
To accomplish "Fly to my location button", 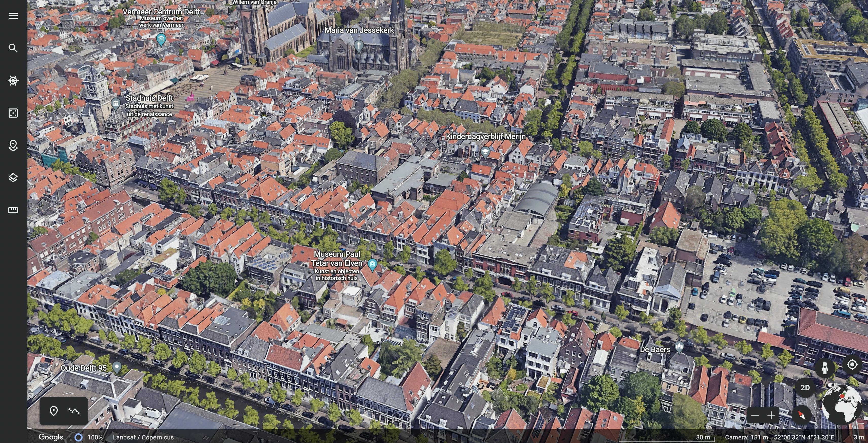I will [852, 365].
